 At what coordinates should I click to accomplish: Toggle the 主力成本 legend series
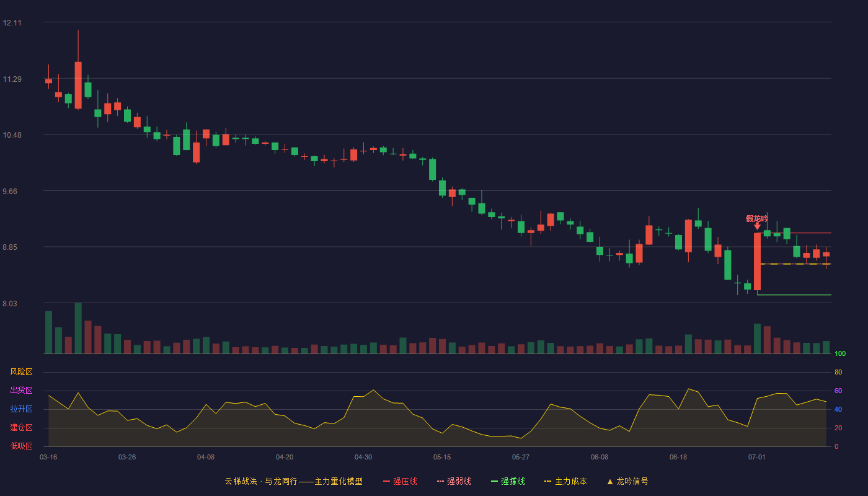(565, 481)
